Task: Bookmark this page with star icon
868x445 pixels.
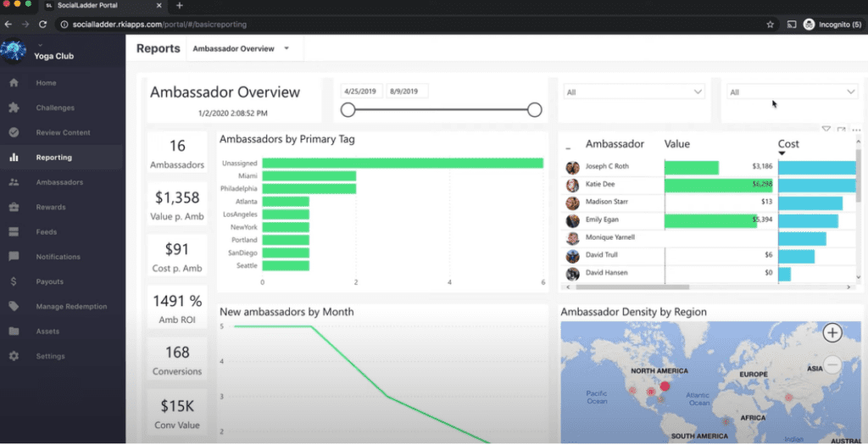Action: click(770, 25)
